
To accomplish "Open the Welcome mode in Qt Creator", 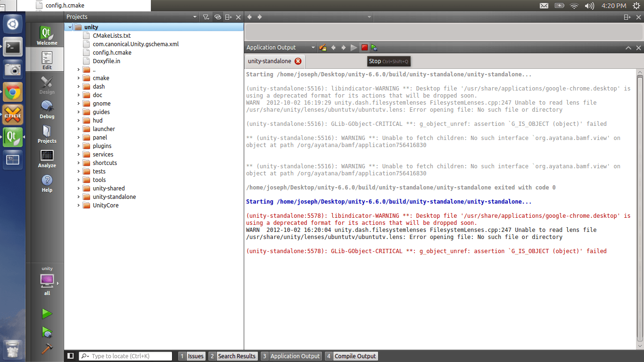I will tap(47, 36).
